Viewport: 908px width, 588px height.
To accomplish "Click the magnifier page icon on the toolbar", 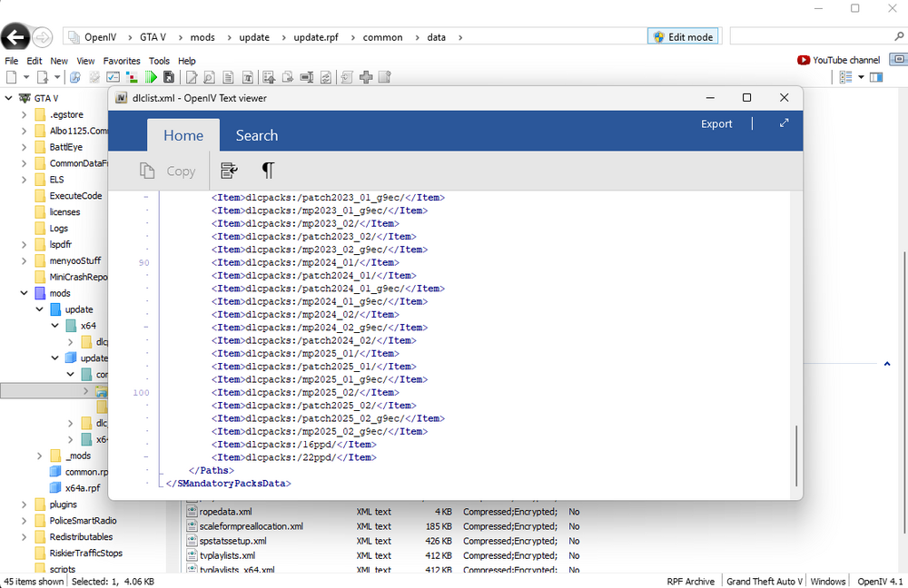I will 208,77.
